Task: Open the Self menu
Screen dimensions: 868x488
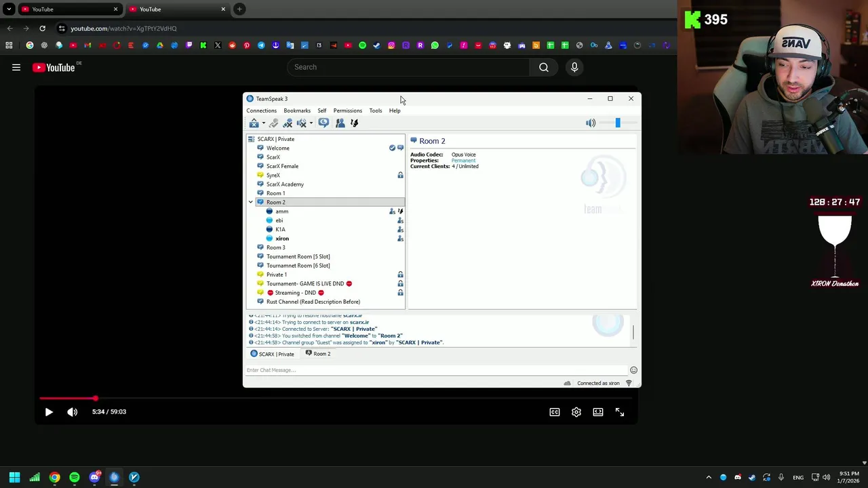Action: [x=322, y=110]
